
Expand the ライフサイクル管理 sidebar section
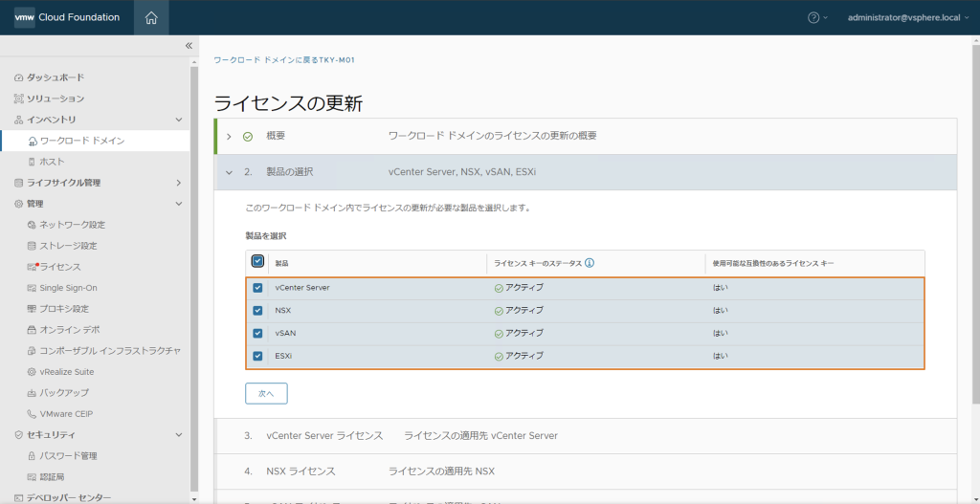(178, 183)
